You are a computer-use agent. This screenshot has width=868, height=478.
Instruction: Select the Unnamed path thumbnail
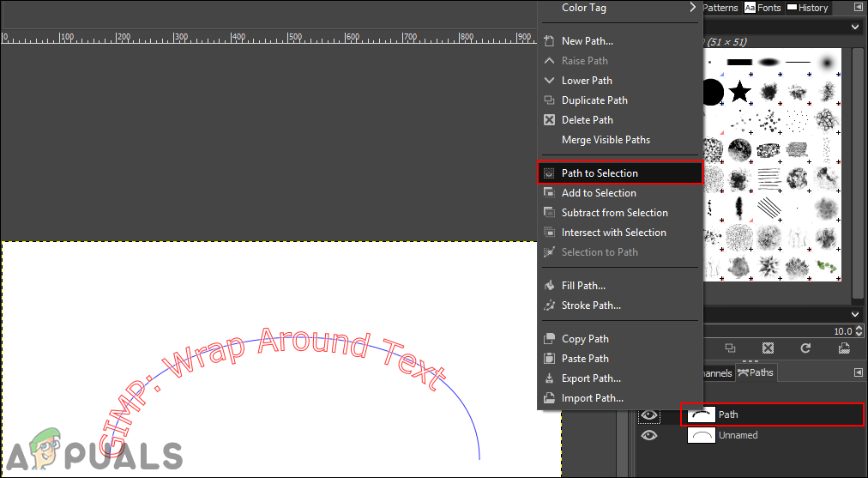tap(702, 436)
